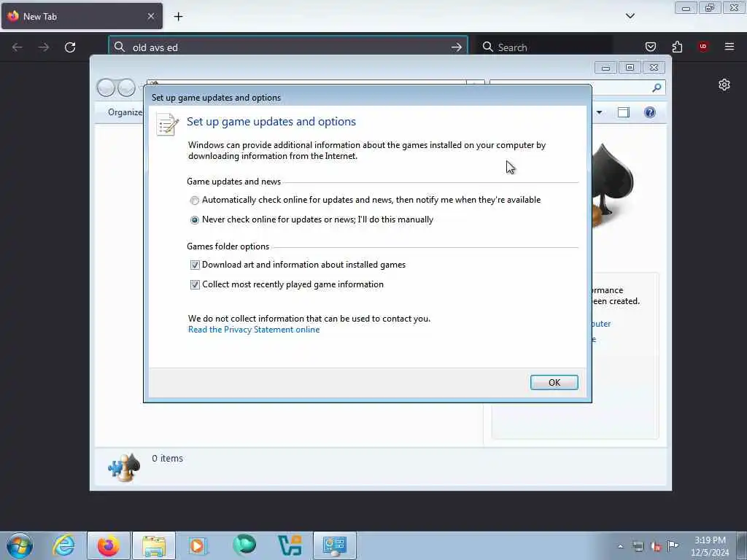Click the green round app taskbar icon

pyautogui.click(x=244, y=545)
